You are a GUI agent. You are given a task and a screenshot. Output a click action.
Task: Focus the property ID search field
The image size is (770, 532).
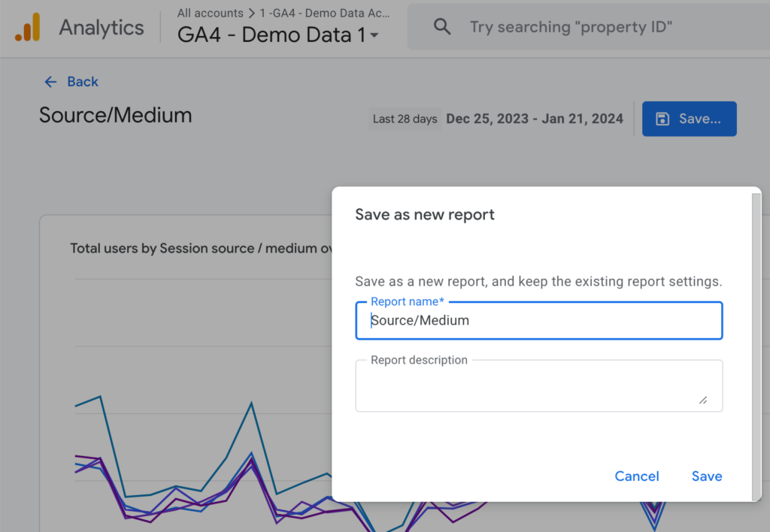tap(590, 27)
